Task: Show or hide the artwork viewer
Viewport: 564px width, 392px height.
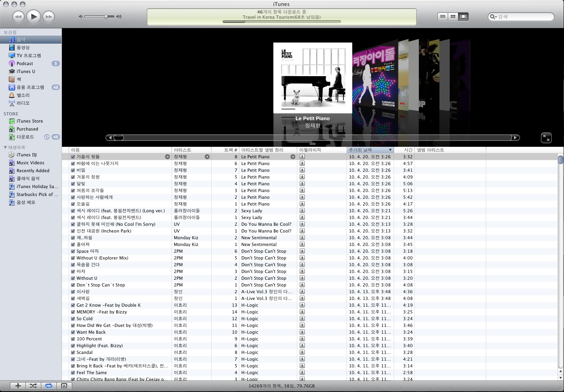Action: (64, 386)
